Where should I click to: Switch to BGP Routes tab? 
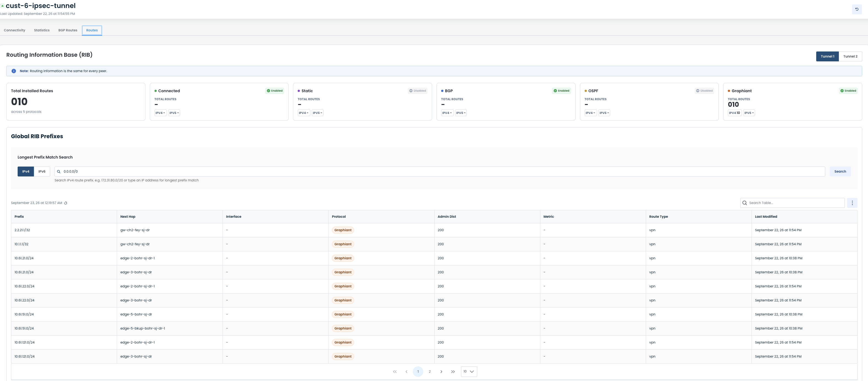tap(68, 30)
